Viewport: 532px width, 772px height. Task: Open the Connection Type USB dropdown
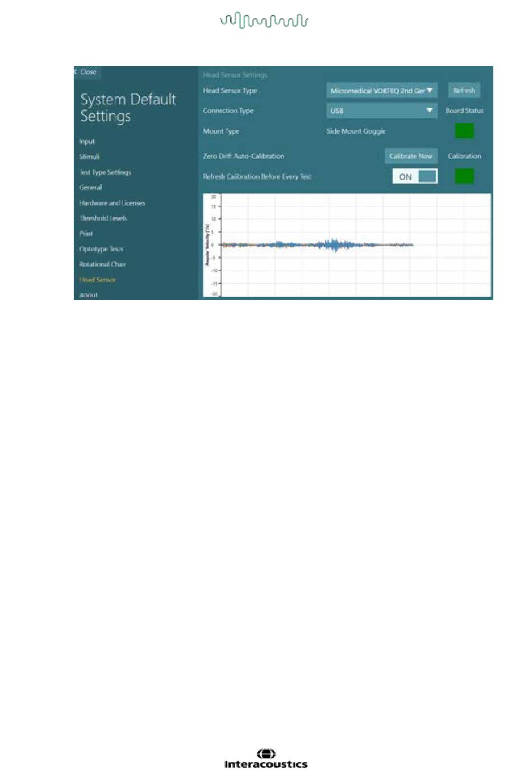pyautogui.click(x=381, y=111)
